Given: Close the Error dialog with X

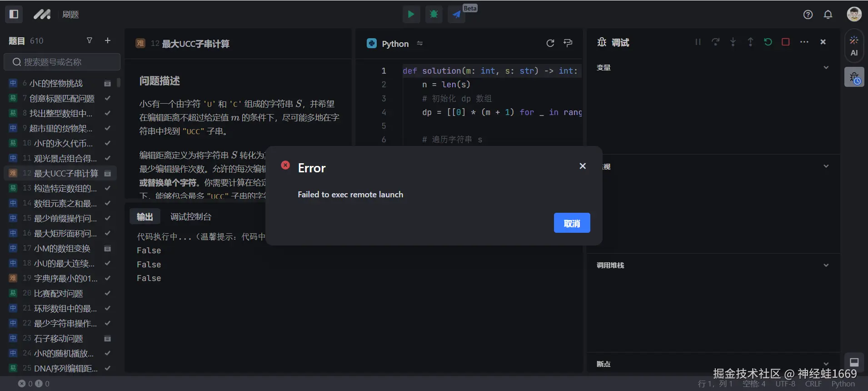Looking at the screenshot, I should (583, 166).
